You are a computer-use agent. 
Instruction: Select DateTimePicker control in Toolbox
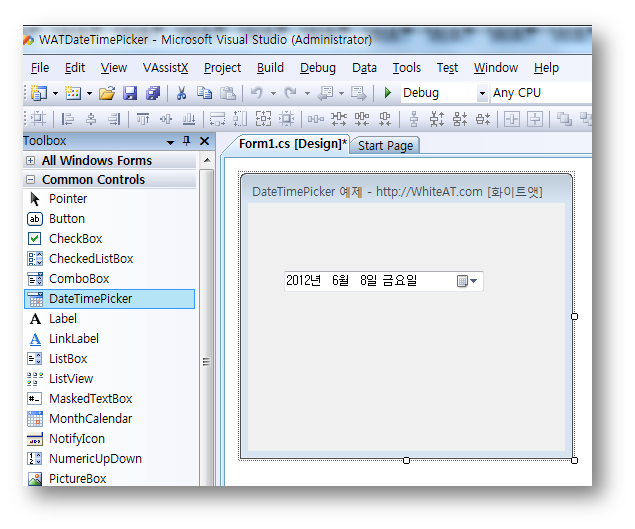tap(110, 299)
